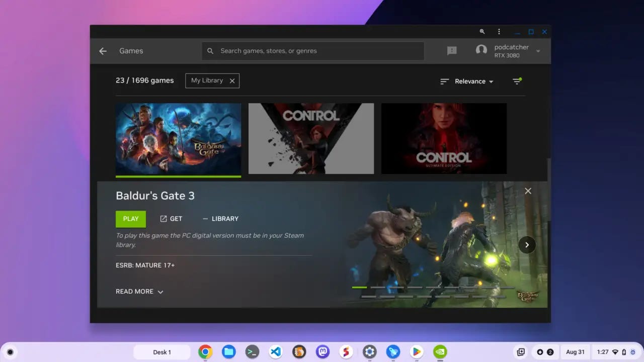The height and width of the screenshot is (362, 644).
Task: Close the Baldur's Gate 3 details panel
Action: [x=528, y=191]
